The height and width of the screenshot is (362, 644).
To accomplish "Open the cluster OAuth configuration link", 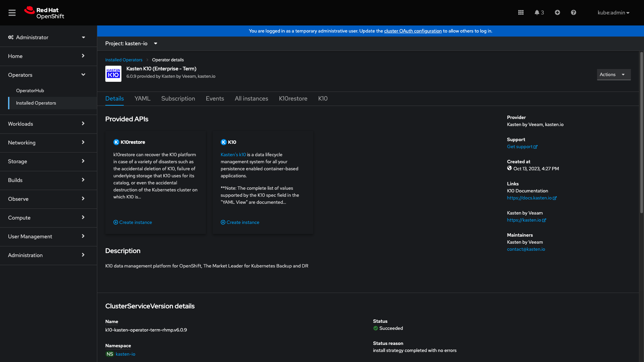I will coord(413,31).
